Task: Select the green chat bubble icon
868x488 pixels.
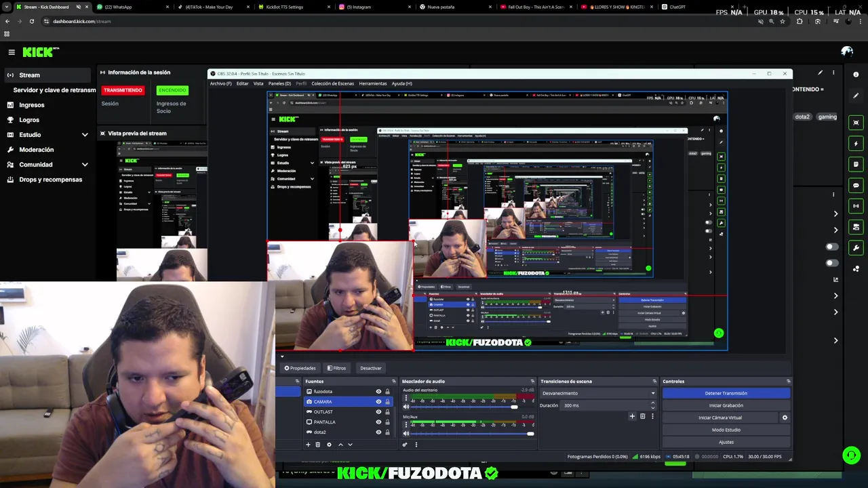Action: [x=856, y=185]
